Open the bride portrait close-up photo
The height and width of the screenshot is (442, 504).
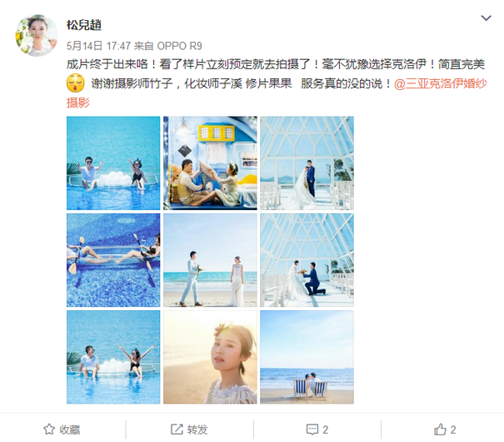point(210,357)
